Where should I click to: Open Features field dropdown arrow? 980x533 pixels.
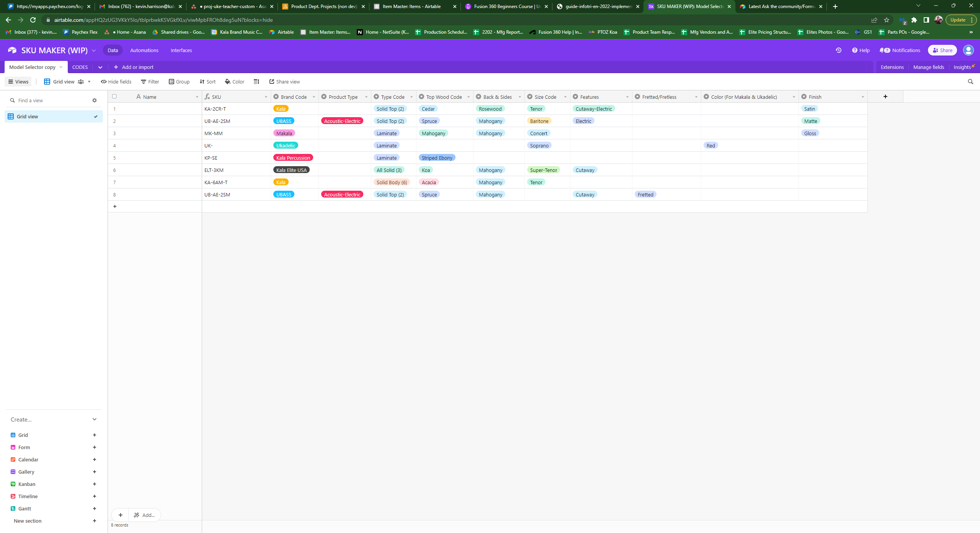pyautogui.click(x=627, y=97)
